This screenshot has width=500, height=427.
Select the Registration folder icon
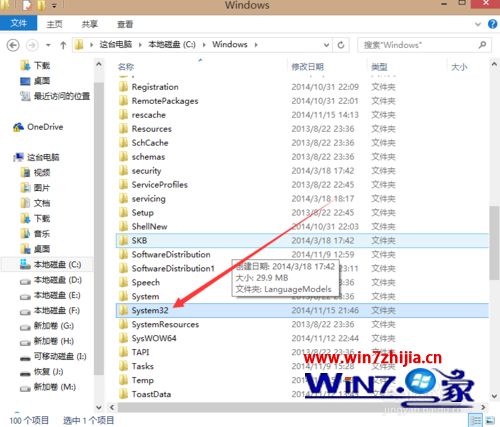click(123, 87)
